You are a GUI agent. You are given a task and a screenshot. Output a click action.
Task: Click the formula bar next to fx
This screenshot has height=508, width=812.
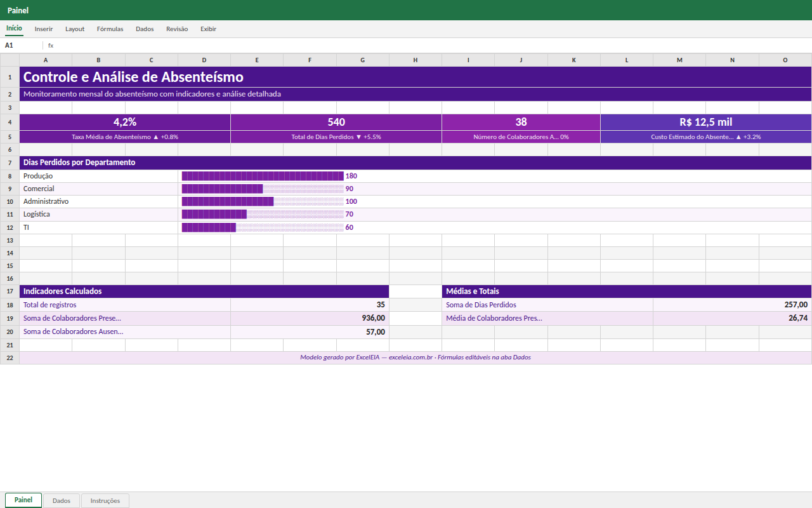[x=431, y=46]
